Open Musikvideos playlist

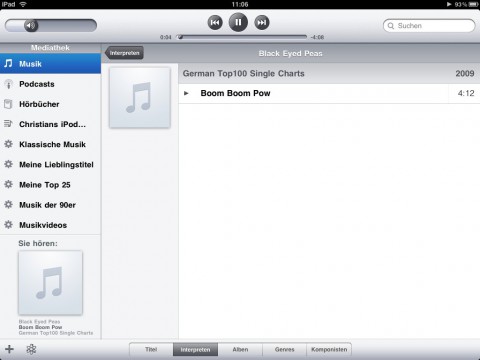click(x=50, y=225)
